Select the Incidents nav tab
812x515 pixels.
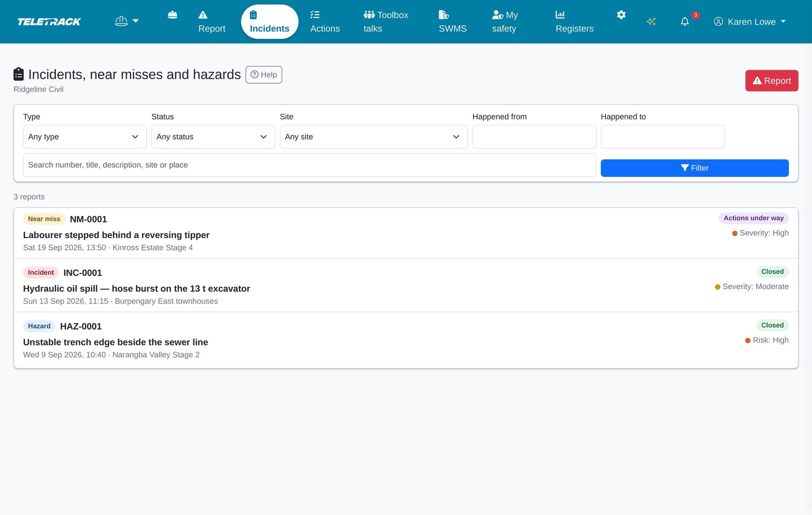pos(269,22)
